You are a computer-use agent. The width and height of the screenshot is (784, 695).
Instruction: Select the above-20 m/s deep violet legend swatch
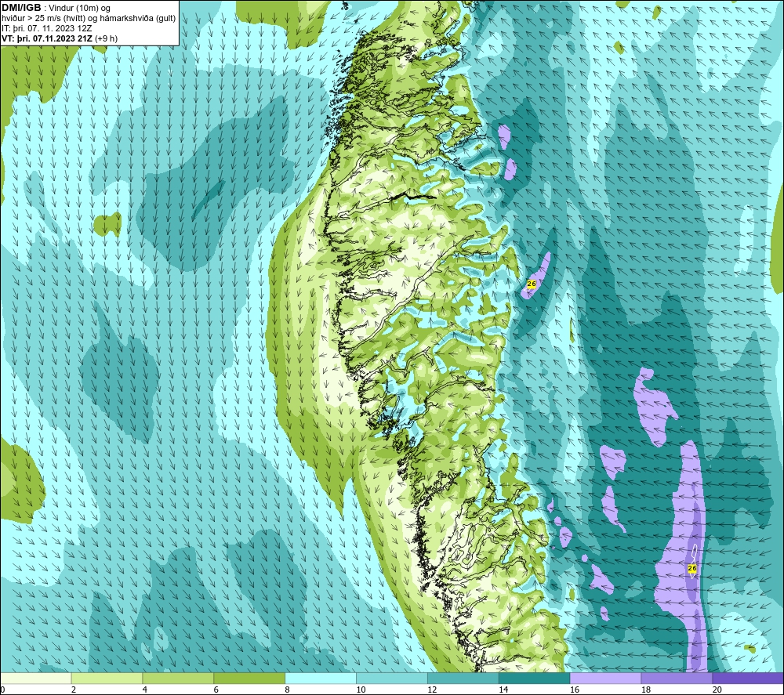748,678
